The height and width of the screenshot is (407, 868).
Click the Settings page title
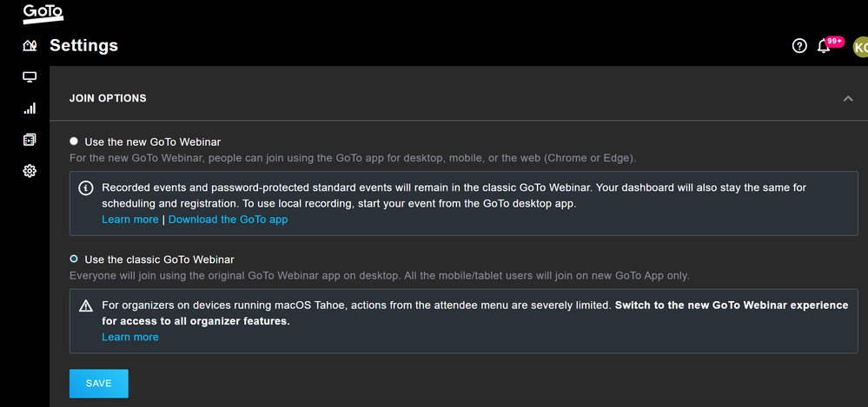click(x=83, y=45)
